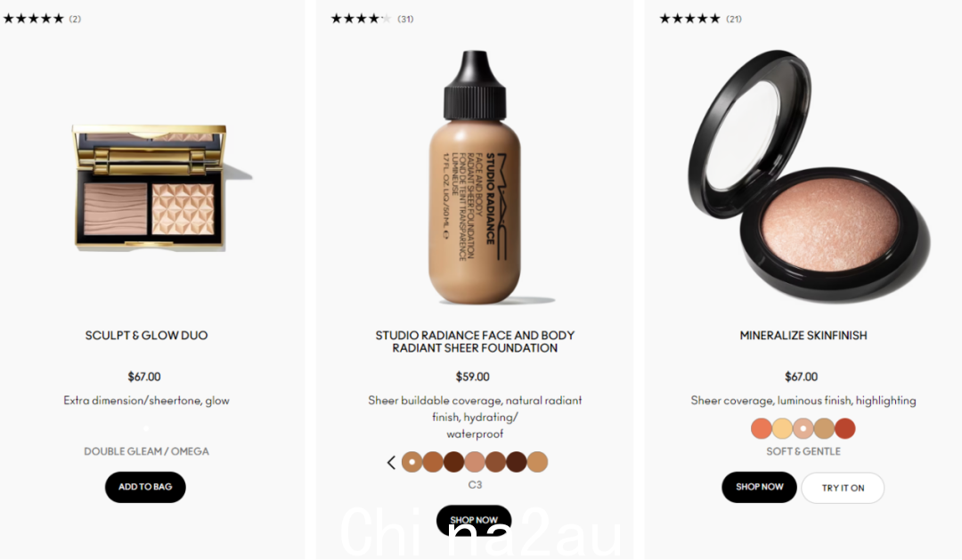Add Sculpt & Glow Duo to bag

[x=145, y=487]
